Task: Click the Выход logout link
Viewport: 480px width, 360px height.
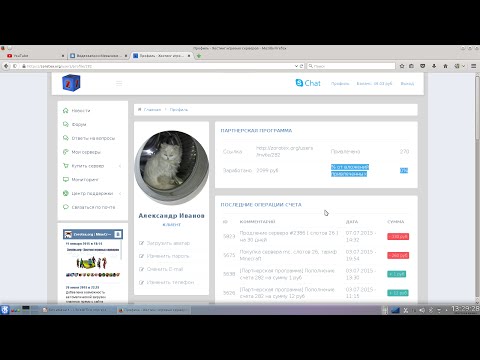Action: pos(407,84)
